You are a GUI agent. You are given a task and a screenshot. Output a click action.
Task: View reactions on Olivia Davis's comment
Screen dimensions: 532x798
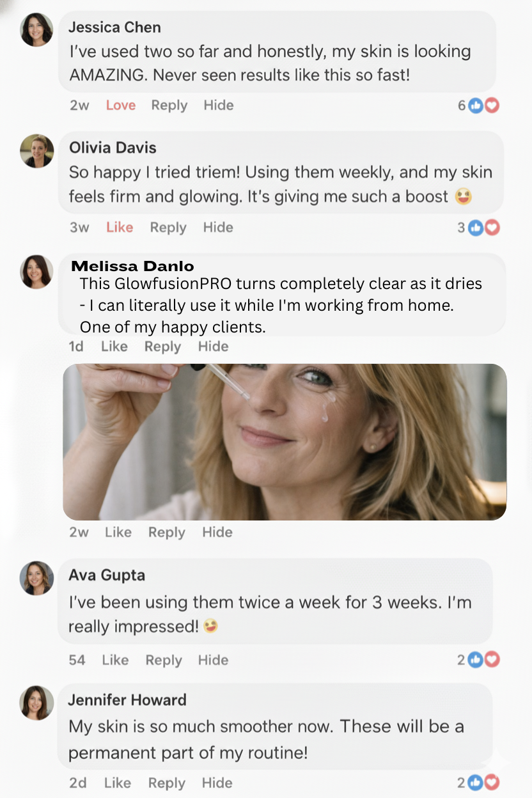[483, 228]
